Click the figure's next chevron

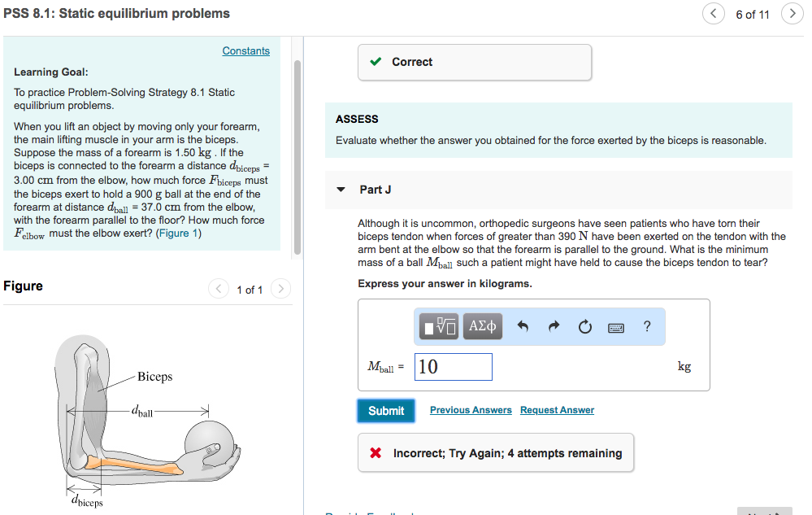click(x=280, y=288)
